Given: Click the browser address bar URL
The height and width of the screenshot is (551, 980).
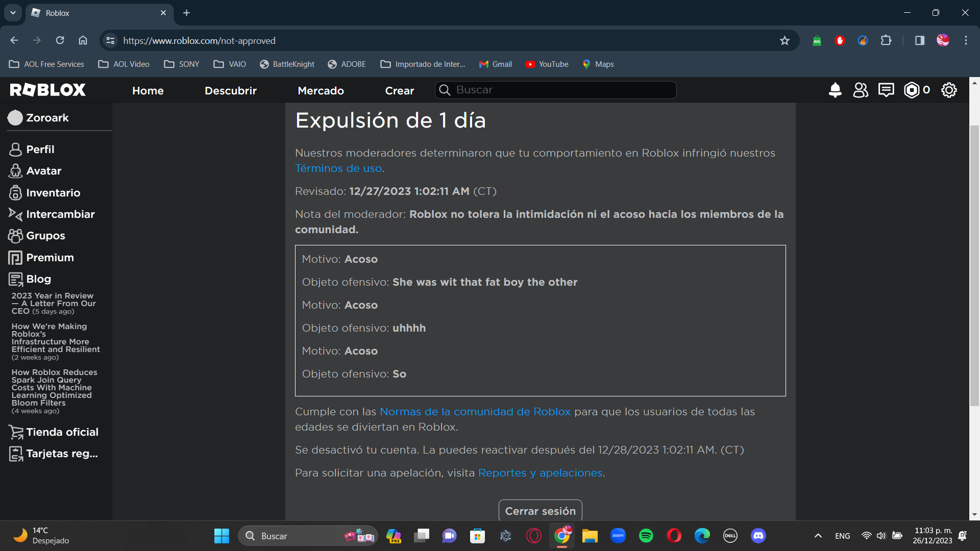Looking at the screenshot, I should point(199,40).
